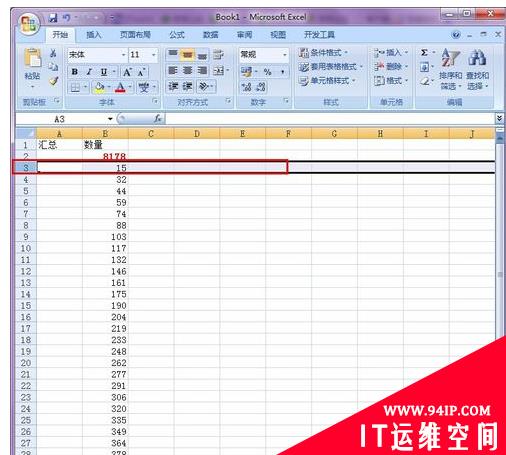506x455 pixels.
Task: Toggle Underline formatting
Action: click(104, 72)
